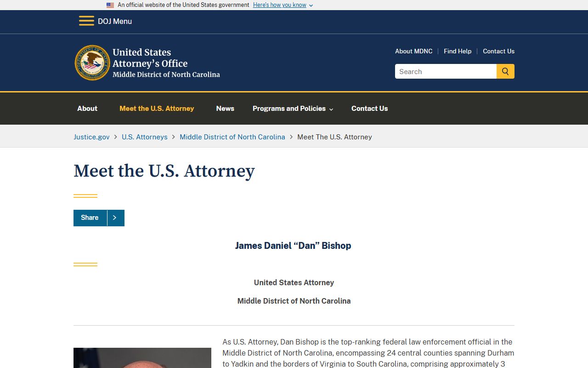This screenshot has height=368, width=588.
Task: Click the yellow search magnifier button
Action: [x=505, y=71]
